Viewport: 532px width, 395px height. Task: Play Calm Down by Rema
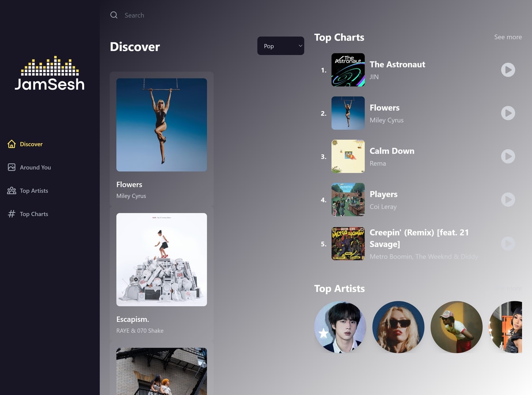pyautogui.click(x=508, y=156)
